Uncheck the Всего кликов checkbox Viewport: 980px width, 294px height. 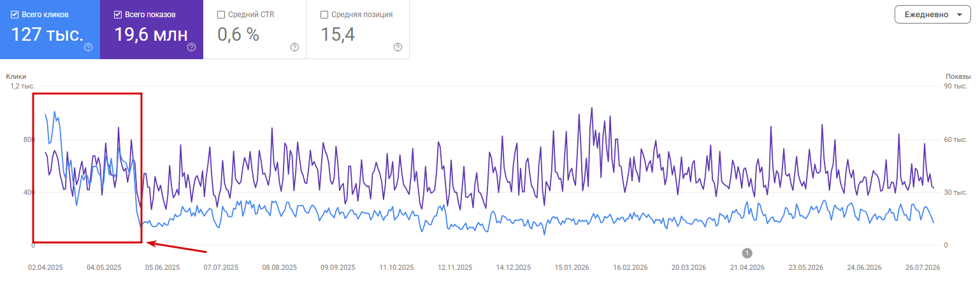click(x=15, y=15)
